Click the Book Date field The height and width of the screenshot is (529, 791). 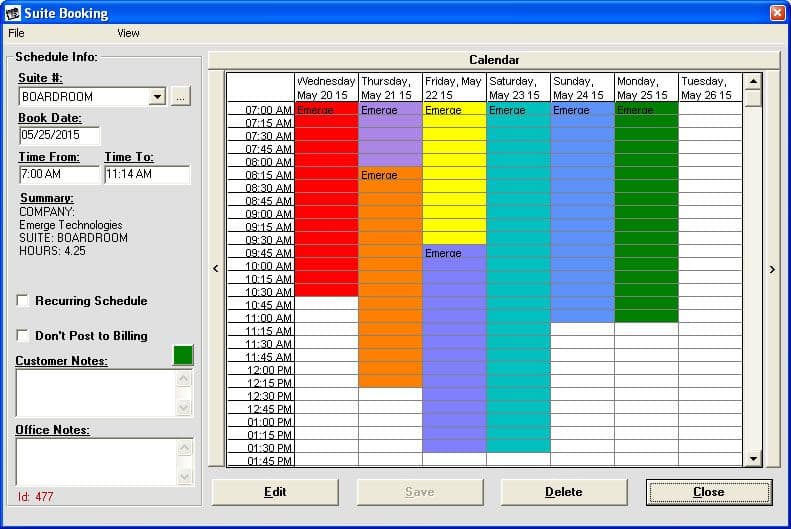point(60,135)
